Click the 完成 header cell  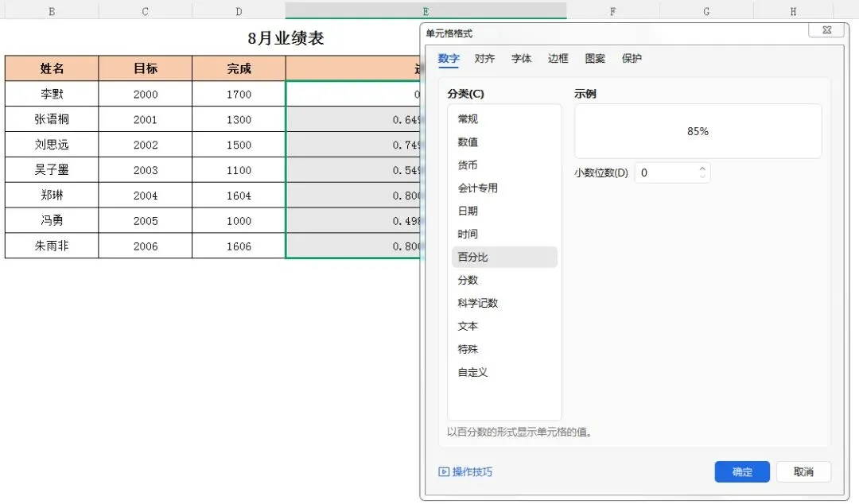[239, 68]
